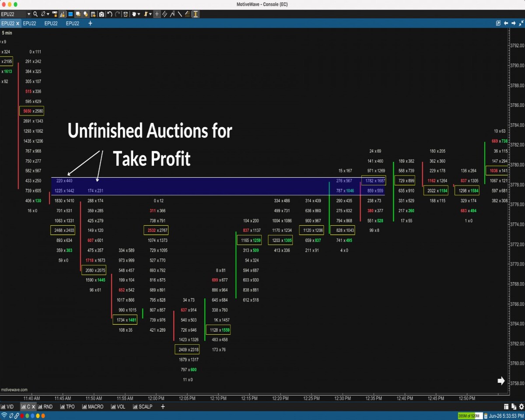Image resolution: width=525 pixels, height=420 pixels.
Task: Select the Fibonacci retracement lines tool
Action: click(187, 14)
